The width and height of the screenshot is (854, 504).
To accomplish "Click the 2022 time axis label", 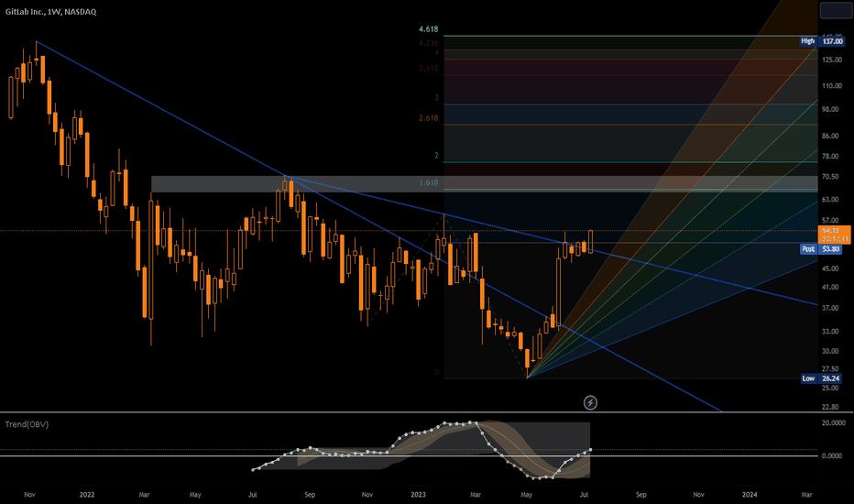I will click(x=87, y=495).
